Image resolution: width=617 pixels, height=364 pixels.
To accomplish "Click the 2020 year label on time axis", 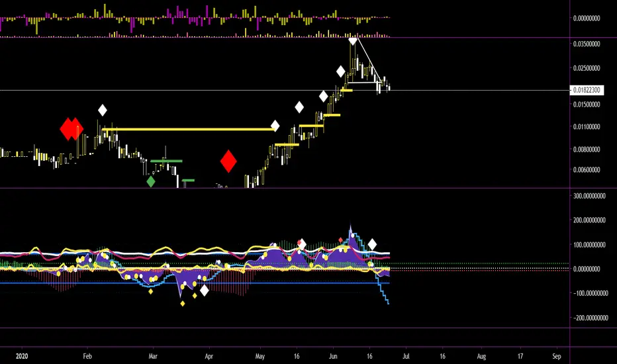I will (22, 356).
